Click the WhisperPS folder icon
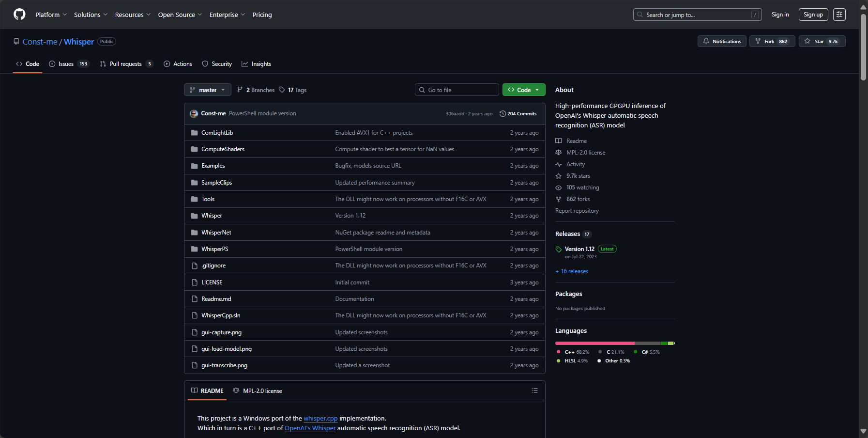 click(195, 249)
